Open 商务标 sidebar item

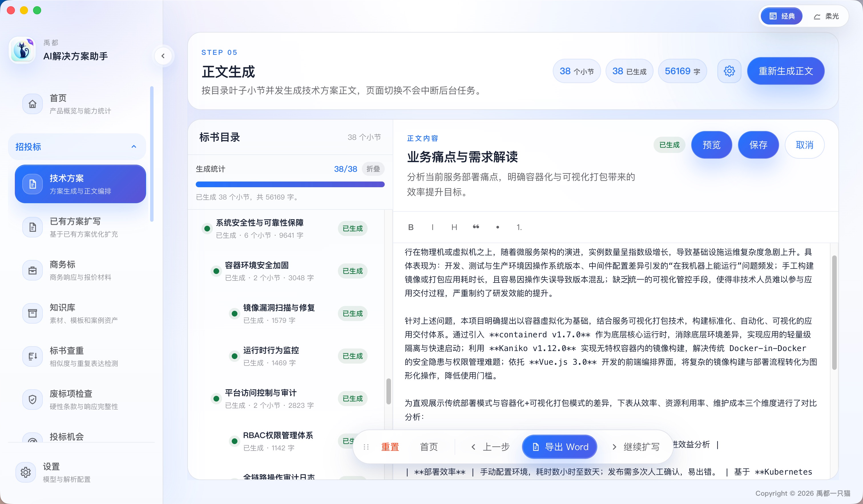[80, 270]
